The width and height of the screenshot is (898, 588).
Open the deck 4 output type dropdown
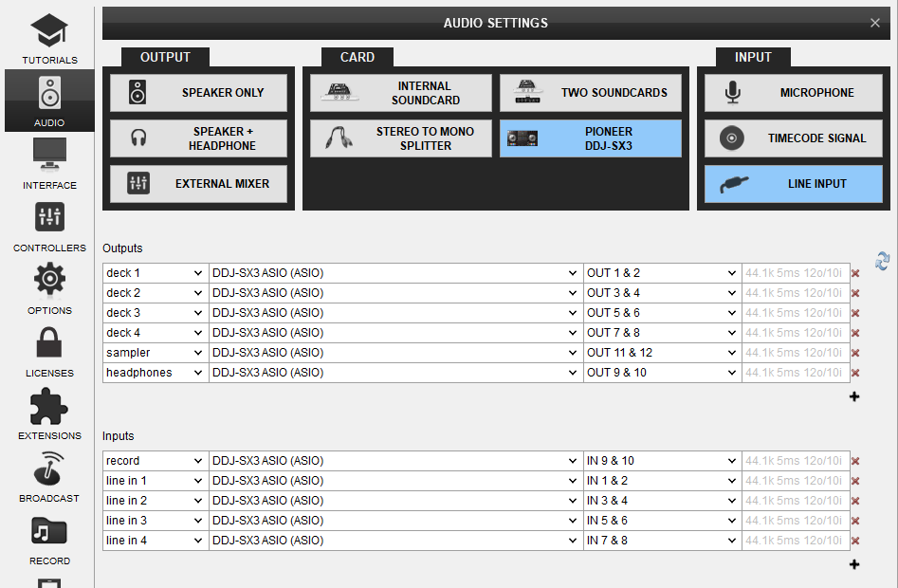pos(156,333)
